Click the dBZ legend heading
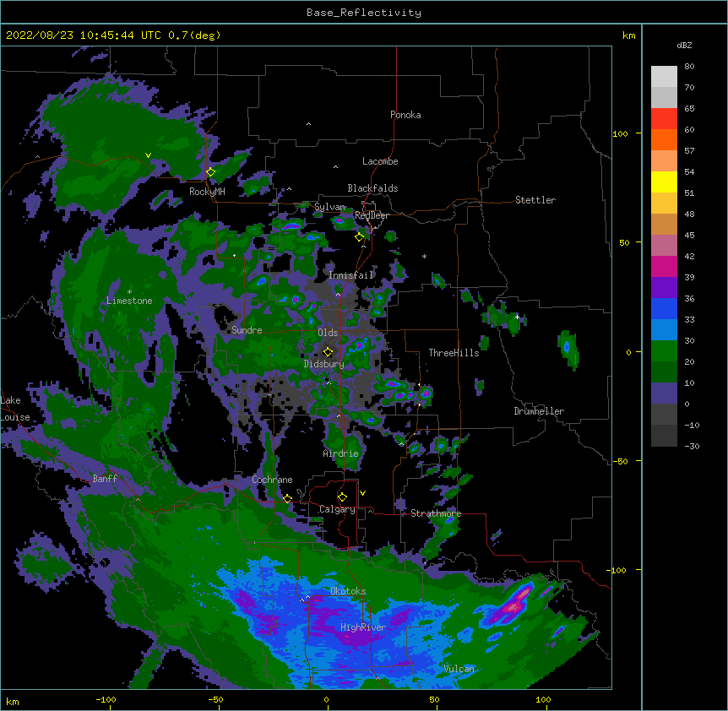The width and height of the screenshot is (728, 711). (684, 45)
